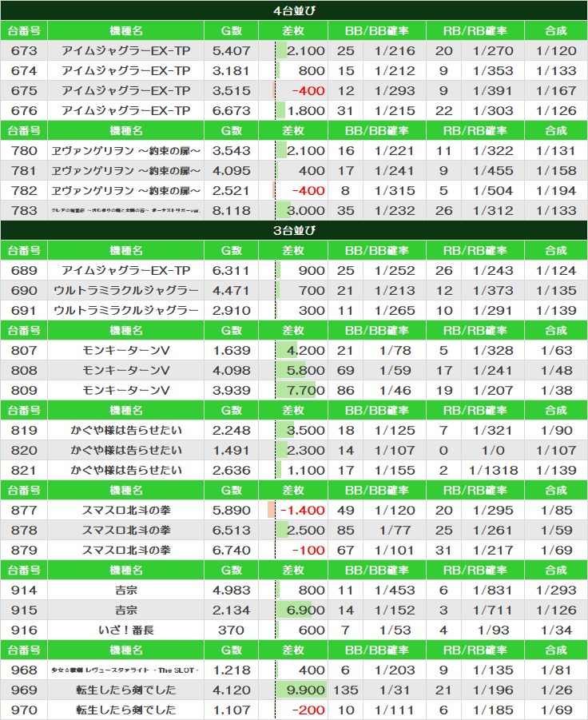
Task: Click スマスロ北斗の拳 name in row 878
Action: click(125, 530)
